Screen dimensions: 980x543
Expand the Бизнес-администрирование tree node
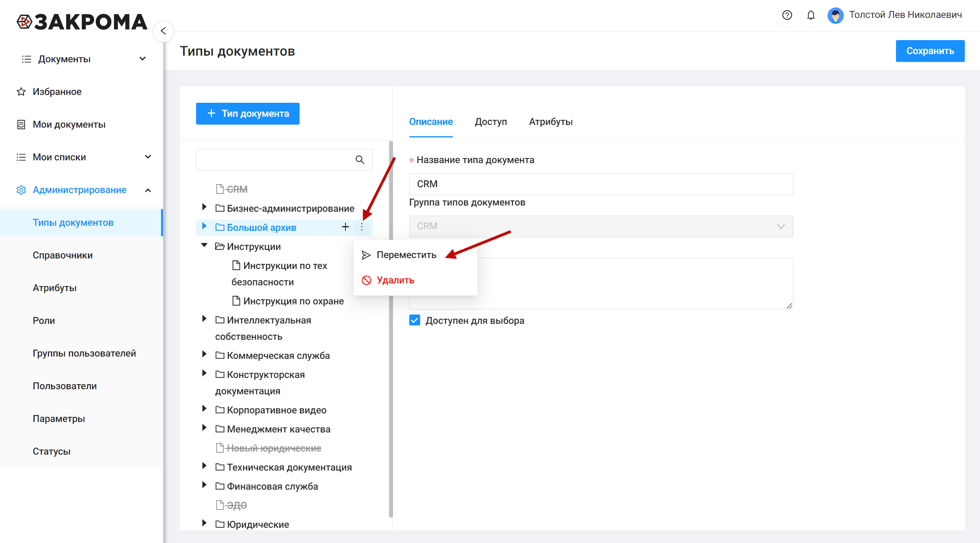tap(204, 207)
